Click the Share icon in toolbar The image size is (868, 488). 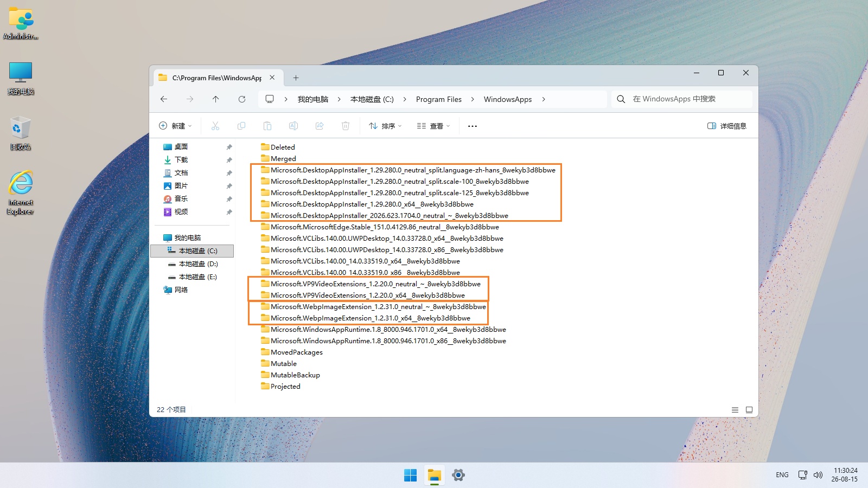point(320,126)
